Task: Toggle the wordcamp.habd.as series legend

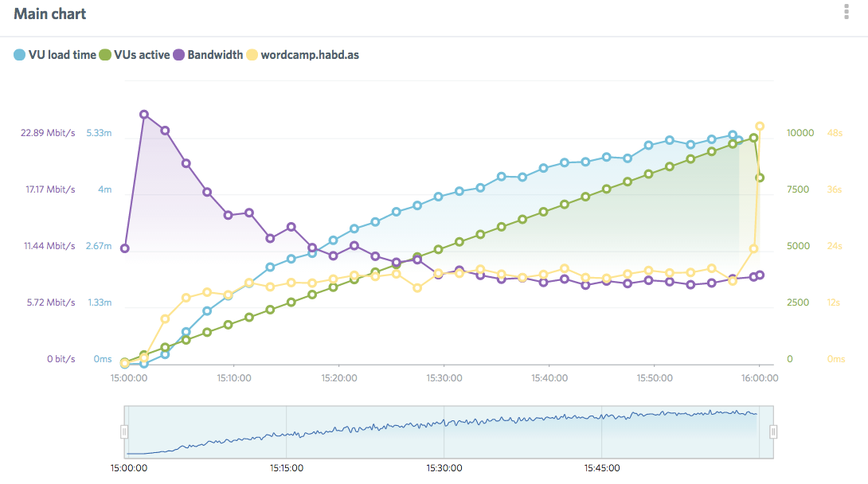Action: (309, 56)
